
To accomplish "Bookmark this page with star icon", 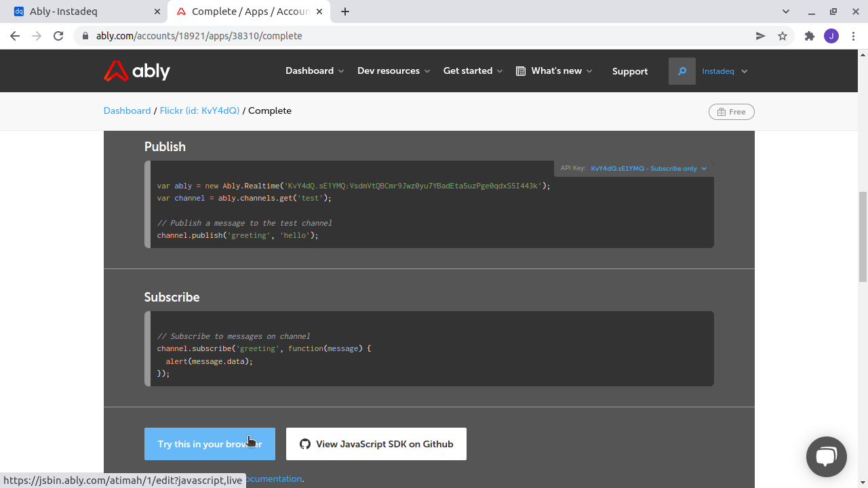I will tap(783, 36).
